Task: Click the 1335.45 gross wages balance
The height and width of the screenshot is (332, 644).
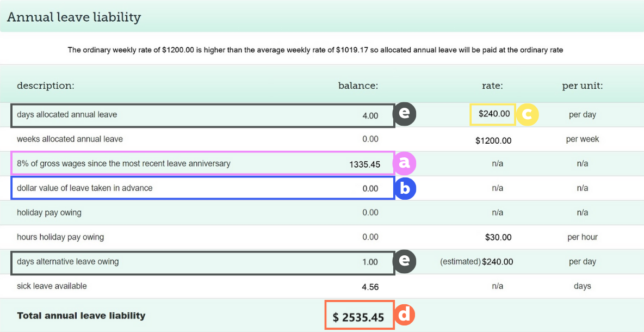Action: (365, 164)
